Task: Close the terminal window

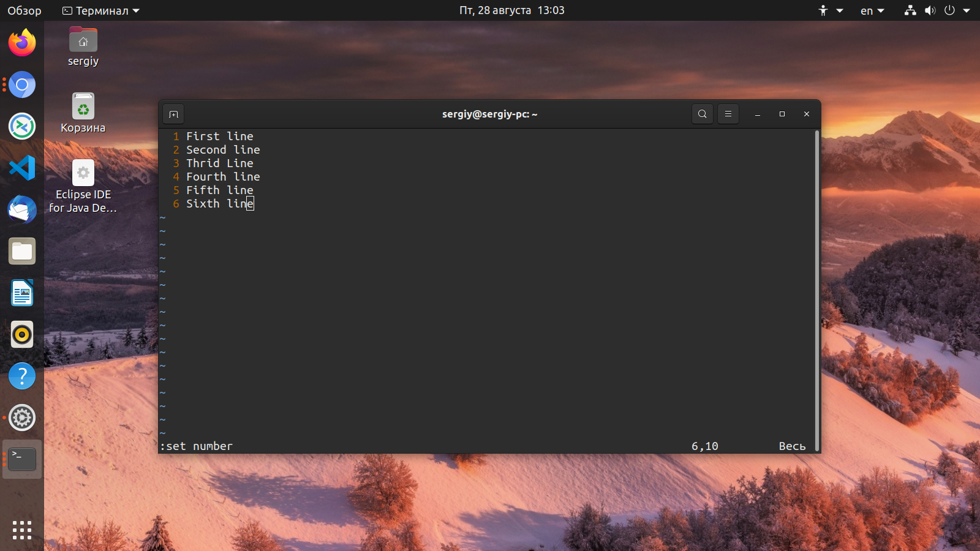Action: 807,114
